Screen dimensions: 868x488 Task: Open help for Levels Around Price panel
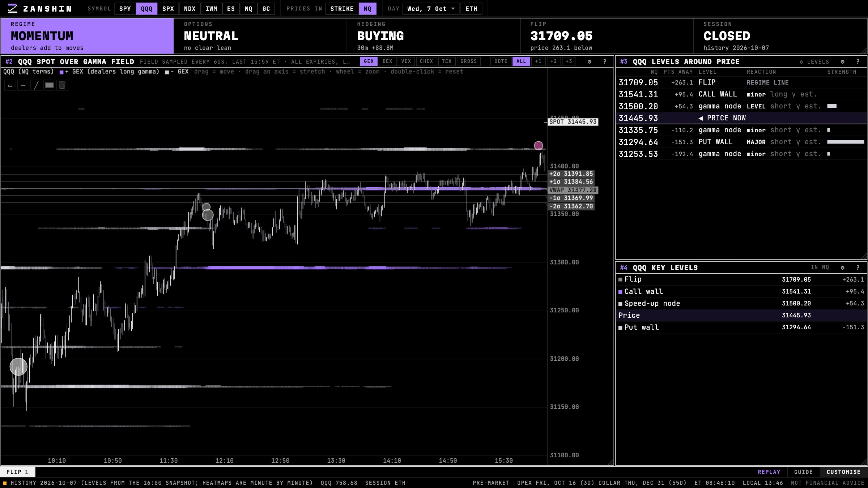coord(858,61)
